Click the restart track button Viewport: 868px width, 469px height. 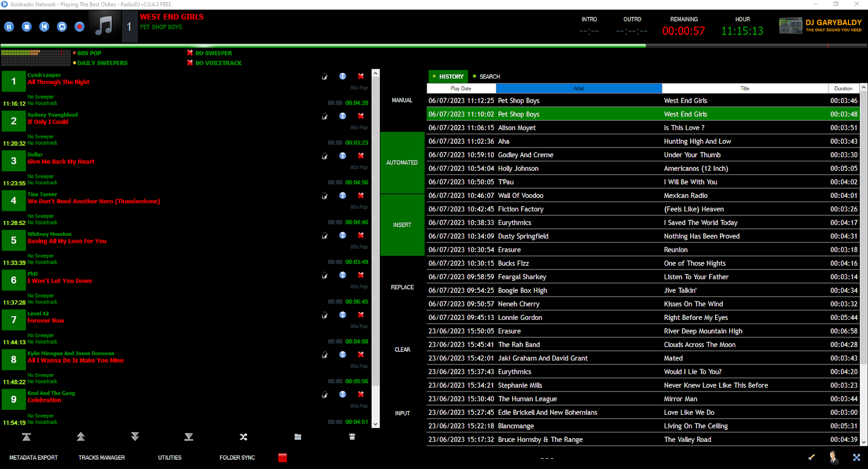tap(44, 27)
